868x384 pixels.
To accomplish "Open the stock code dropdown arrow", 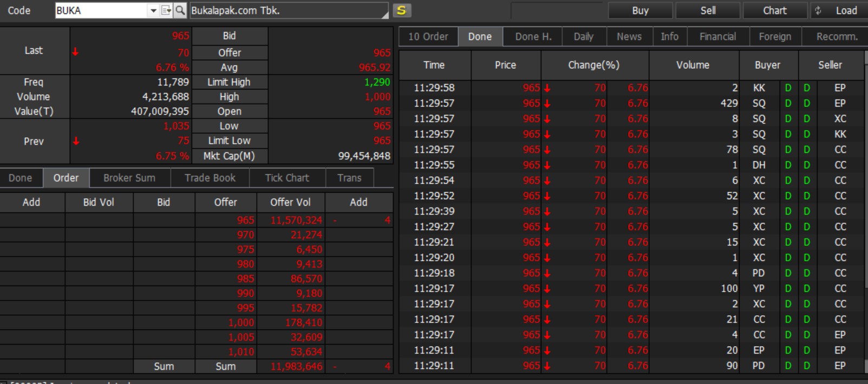I will tap(153, 10).
